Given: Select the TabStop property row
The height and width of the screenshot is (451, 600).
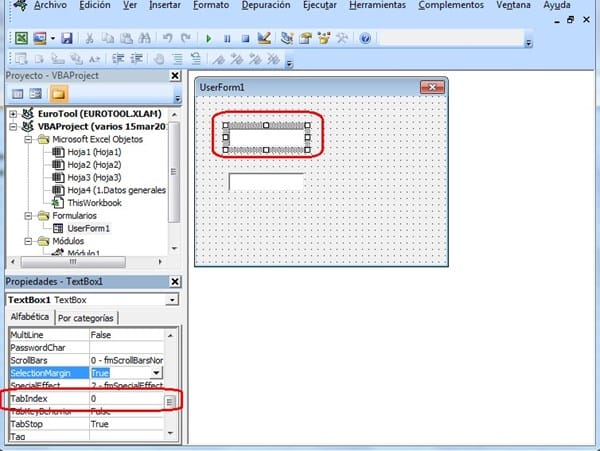Looking at the screenshot, I should [87, 424].
